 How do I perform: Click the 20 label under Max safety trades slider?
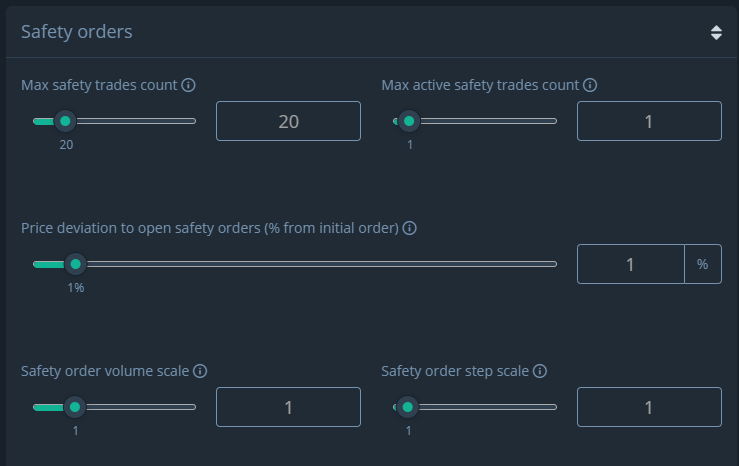pyautogui.click(x=66, y=145)
